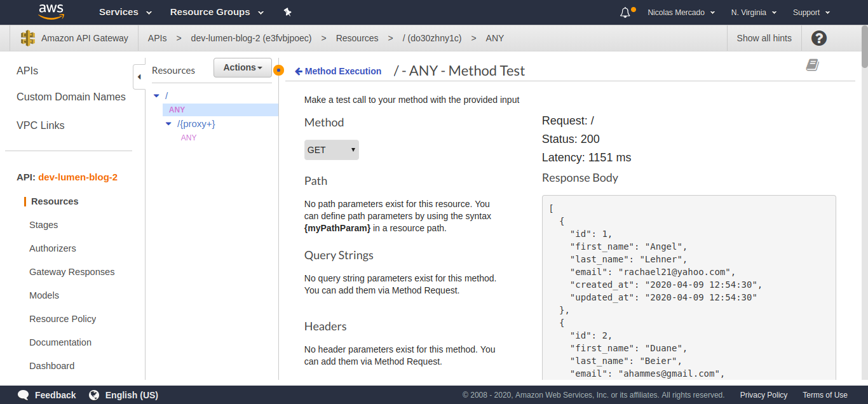Viewport: 868px width, 404px height.
Task: Click the 'Headers' heading
Action: (x=325, y=327)
